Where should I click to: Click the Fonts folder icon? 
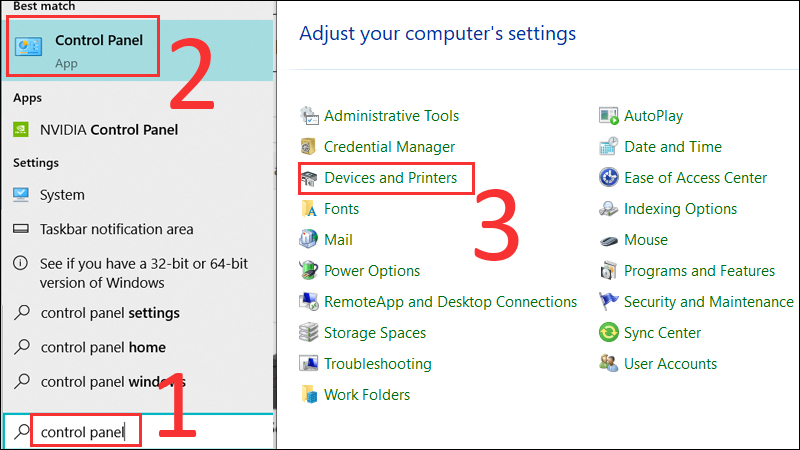309,209
